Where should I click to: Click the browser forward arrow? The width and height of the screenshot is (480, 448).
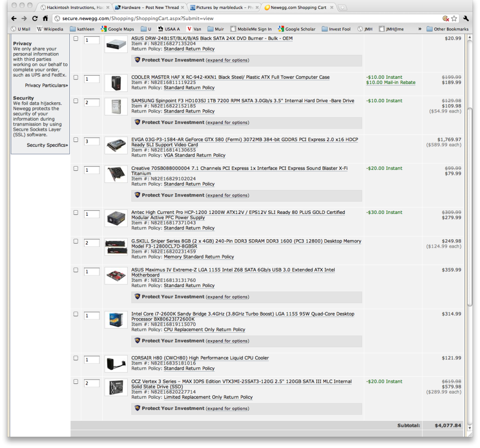[24, 18]
